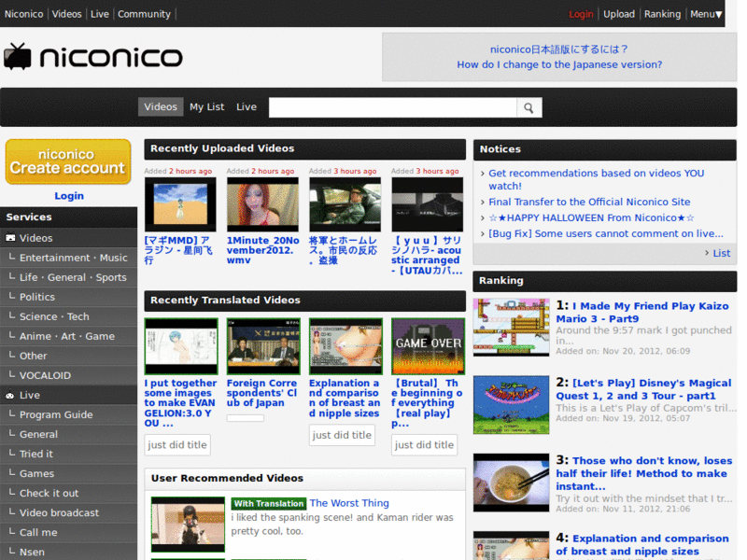
Task: Click Upload in top bar
Action: [619, 14]
